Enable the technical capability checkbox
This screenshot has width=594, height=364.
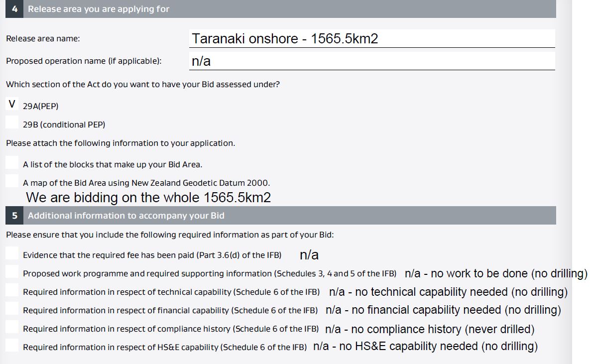[12, 290]
